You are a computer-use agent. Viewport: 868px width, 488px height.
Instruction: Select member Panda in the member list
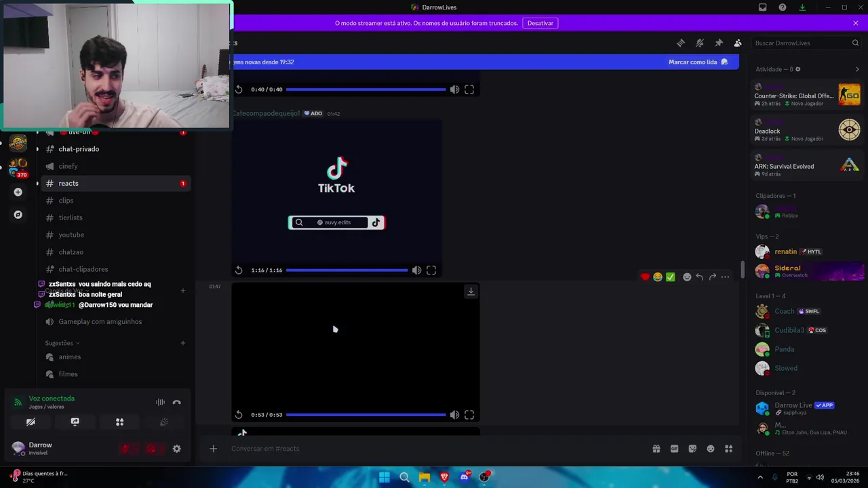coord(807,349)
